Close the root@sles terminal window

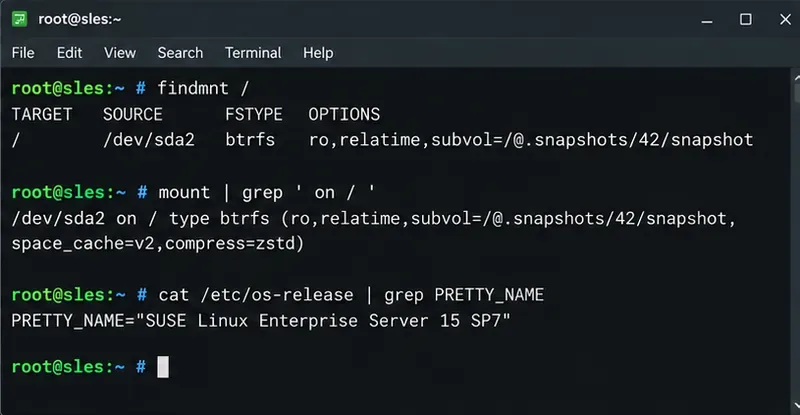point(785,19)
